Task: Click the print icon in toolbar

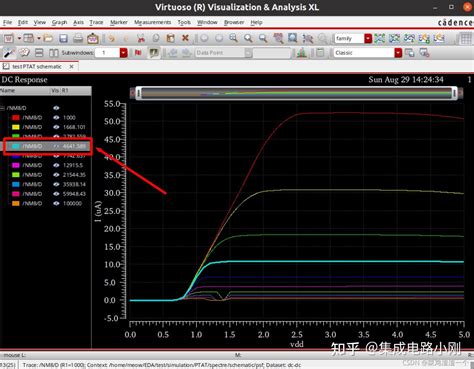Action: [78, 38]
